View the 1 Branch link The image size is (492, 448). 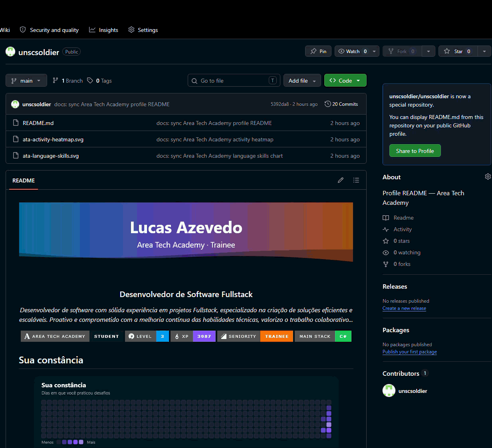pos(67,81)
